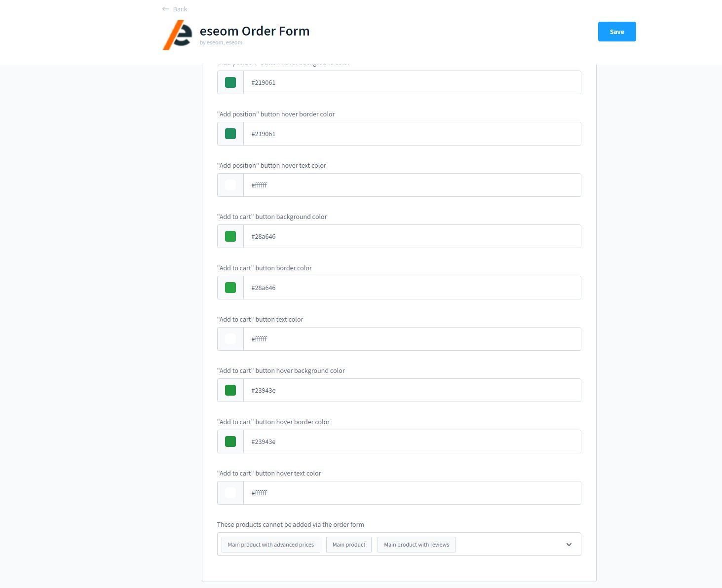Edit Add to cart border color hex field
722x588 pixels.
tap(412, 288)
